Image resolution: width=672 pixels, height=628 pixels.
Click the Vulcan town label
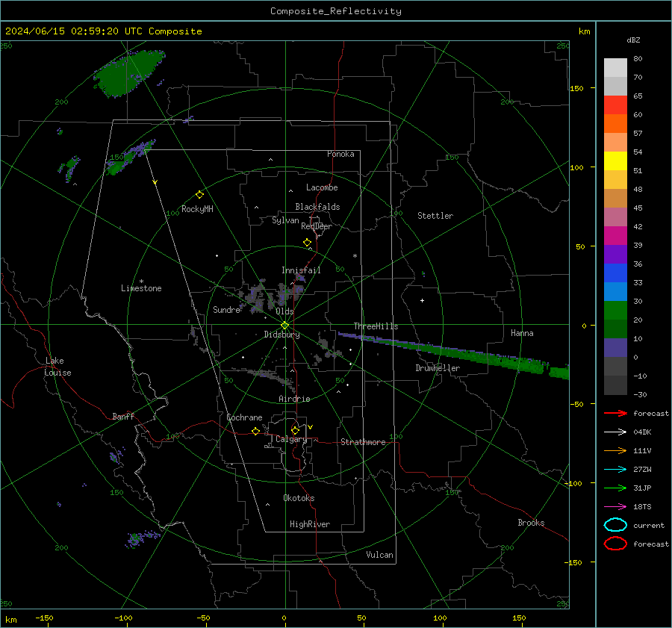(x=379, y=555)
